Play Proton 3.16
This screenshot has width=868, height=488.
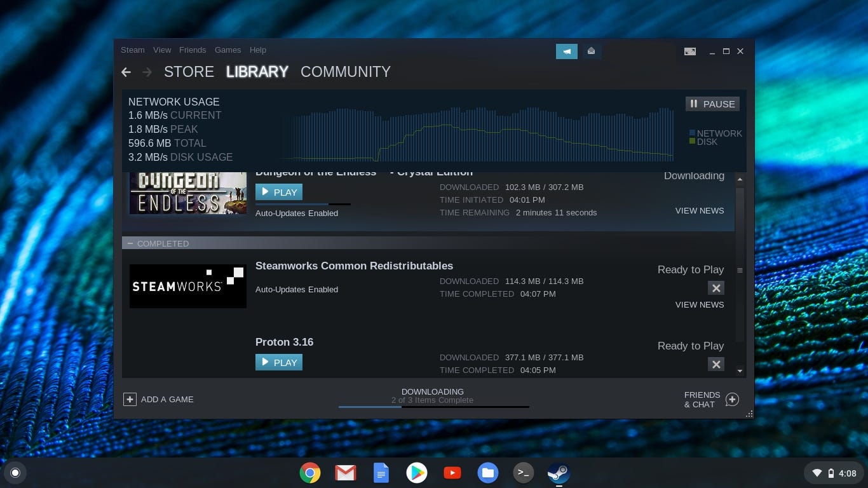tap(279, 362)
